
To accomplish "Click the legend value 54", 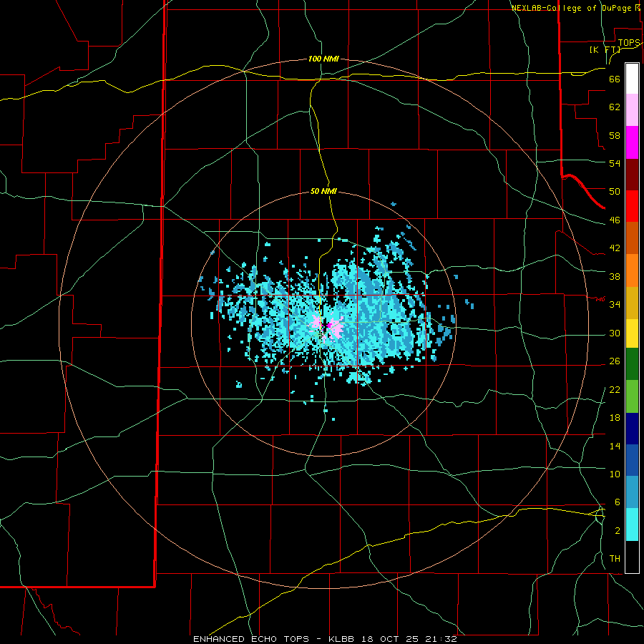I will 615,163.
